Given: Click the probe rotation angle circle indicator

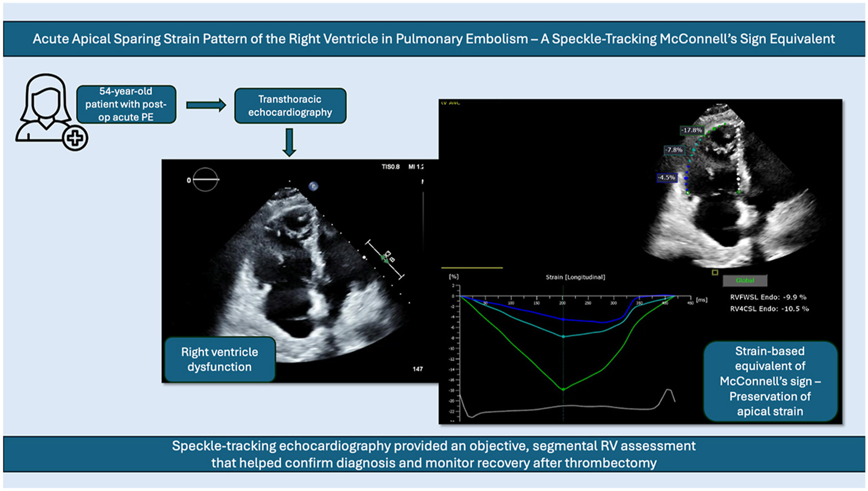Looking at the screenshot, I should pyautogui.click(x=205, y=180).
